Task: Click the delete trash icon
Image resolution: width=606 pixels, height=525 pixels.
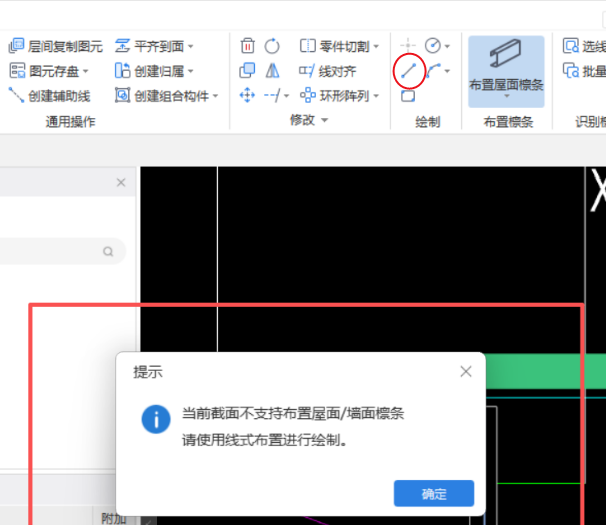Action: click(247, 46)
